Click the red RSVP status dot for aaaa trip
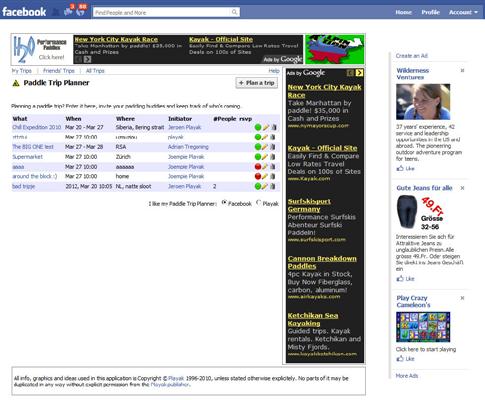485x400 pixels. [x=258, y=167]
